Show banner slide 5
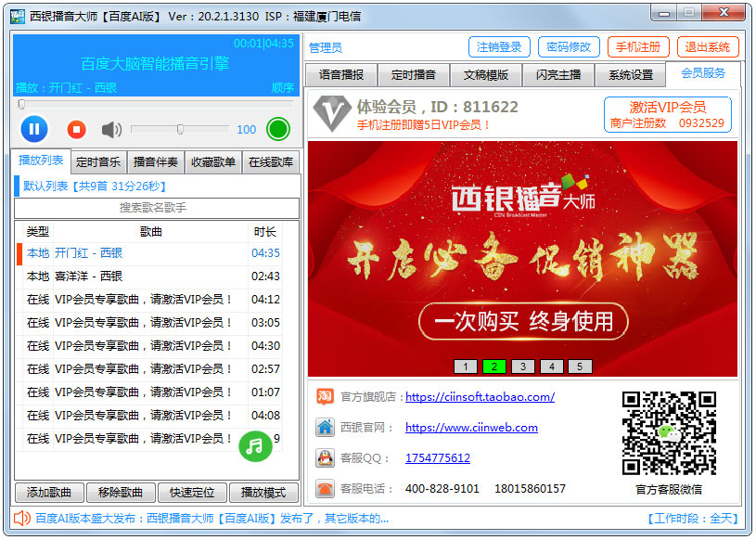Screen dimensions: 756x540 (580, 366)
